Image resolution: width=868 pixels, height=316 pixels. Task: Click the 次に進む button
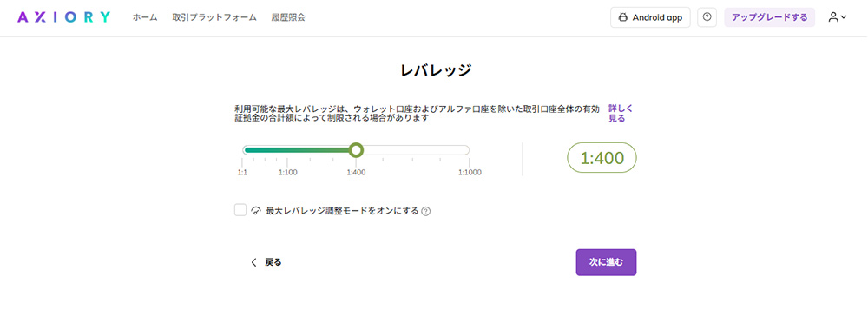pyautogui.click(x=606, y=262)
